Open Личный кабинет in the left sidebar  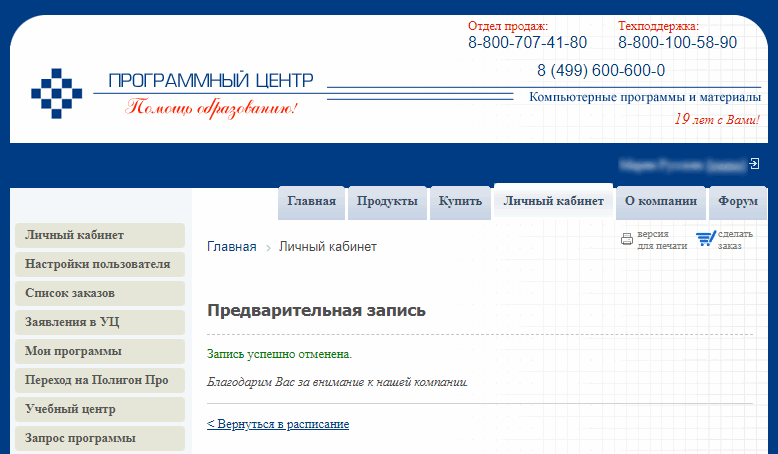tap(99, 236)
